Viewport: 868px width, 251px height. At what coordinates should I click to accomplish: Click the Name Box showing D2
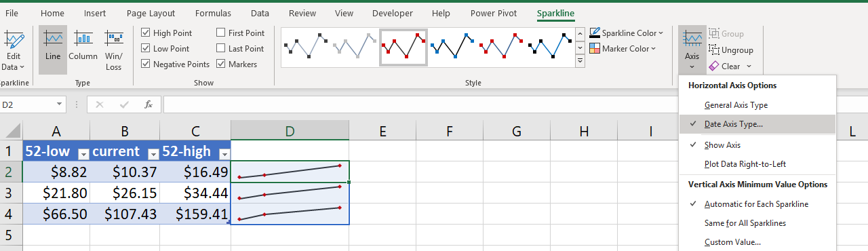[x=27, y=104]
